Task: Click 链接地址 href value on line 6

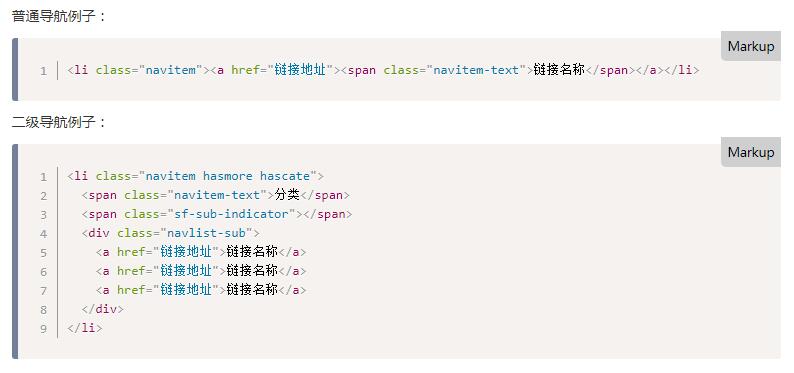Action: tap(186, 271)
